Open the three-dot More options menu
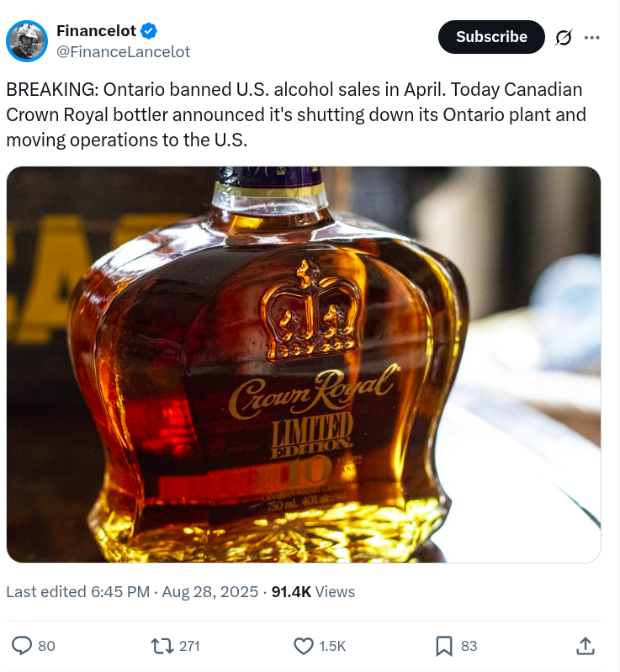Viewport: 620px width, 672px height. tap(591, 38)
